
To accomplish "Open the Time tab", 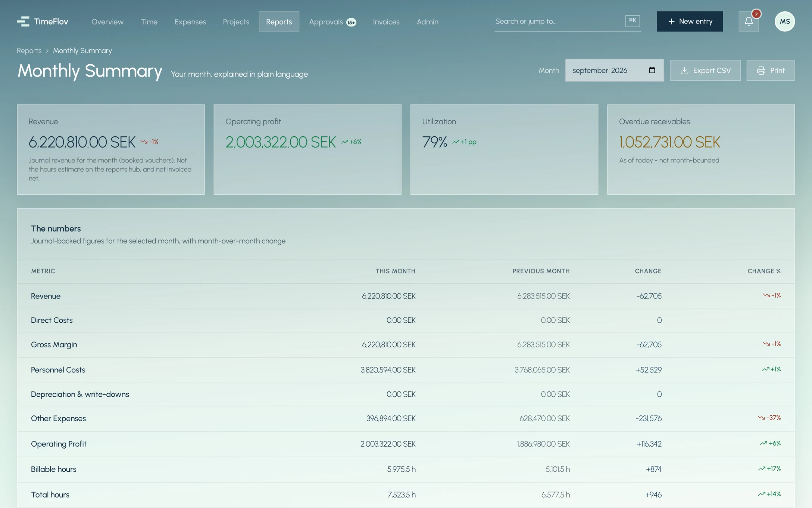I will (x=149, y=22).
